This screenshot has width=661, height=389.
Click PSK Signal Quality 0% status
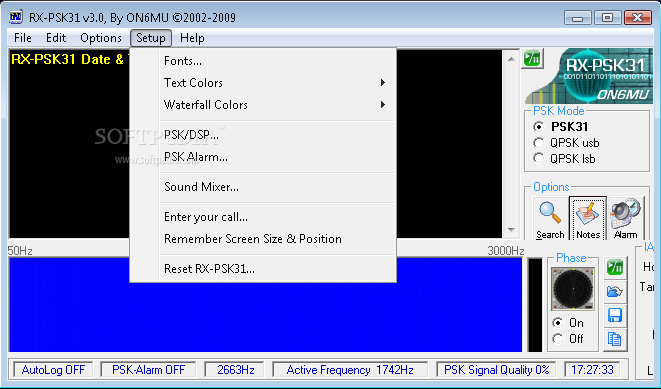(496, 370)
